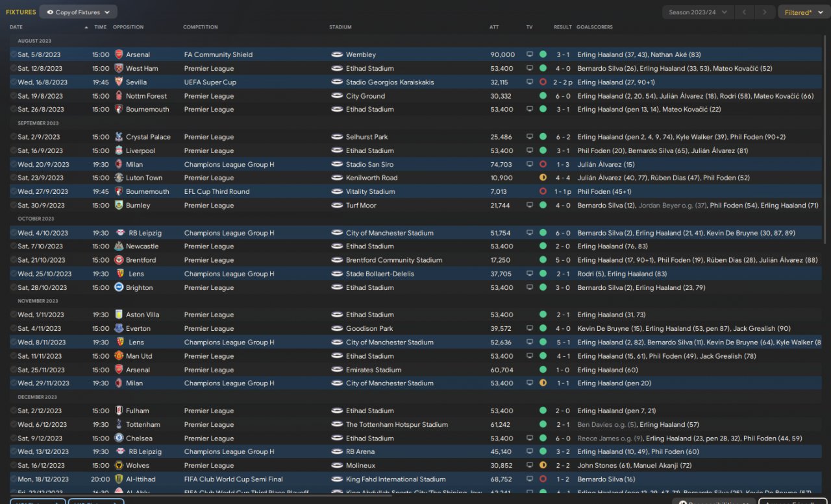Toggle the tick for the Sat 12/8/2023 fixture
The width and height of the screenshot is (831, 504).
pyautogui.click(x=14, y=68)
